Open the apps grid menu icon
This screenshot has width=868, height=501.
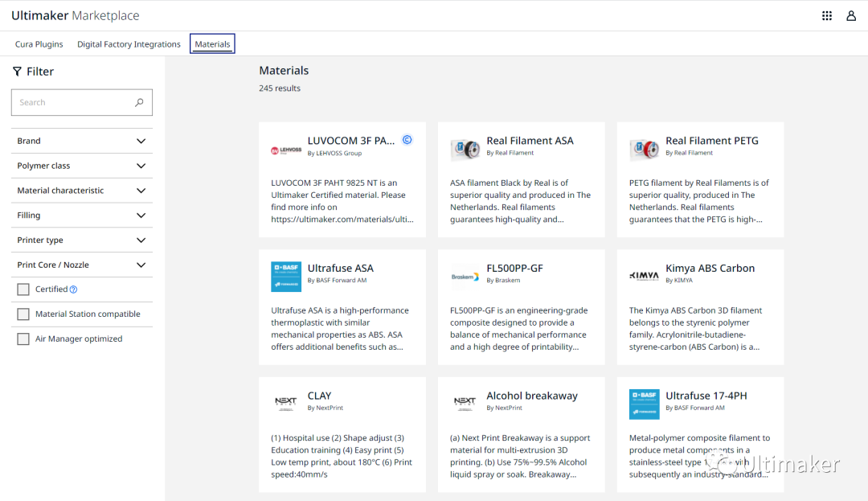(826, 16)
